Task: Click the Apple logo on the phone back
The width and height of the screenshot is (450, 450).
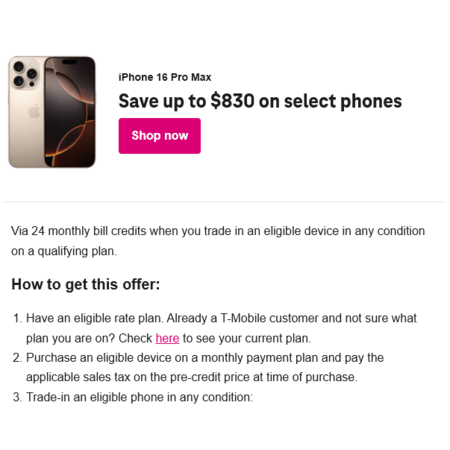Action: (34, 111)
